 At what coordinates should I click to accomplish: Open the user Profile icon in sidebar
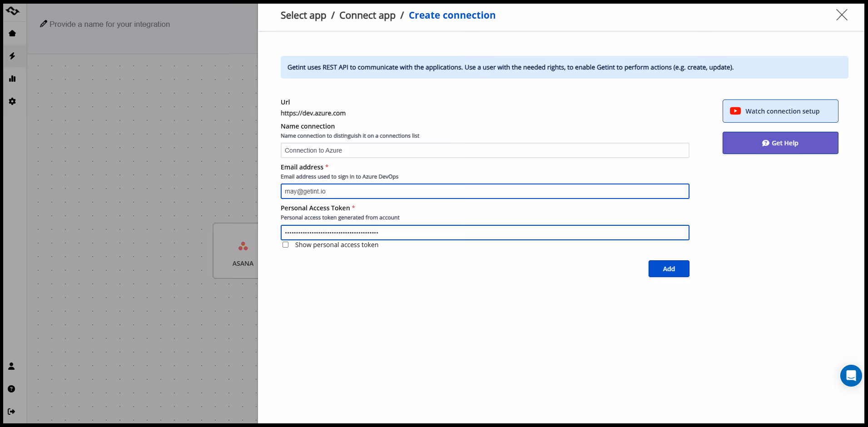coord(11,366)
